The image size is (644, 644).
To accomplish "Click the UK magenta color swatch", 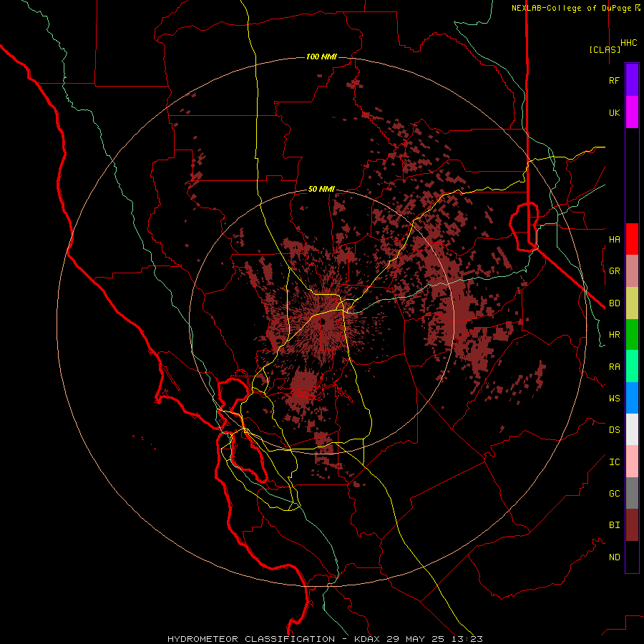I will click(632, 112).
